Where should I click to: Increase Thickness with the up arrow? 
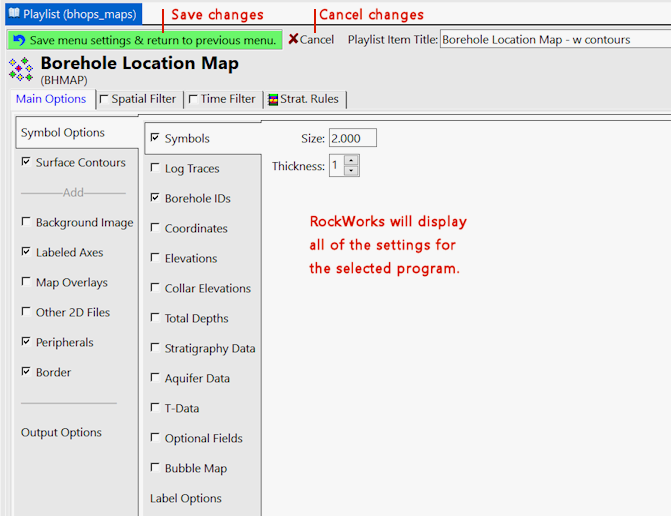point(351,160)
